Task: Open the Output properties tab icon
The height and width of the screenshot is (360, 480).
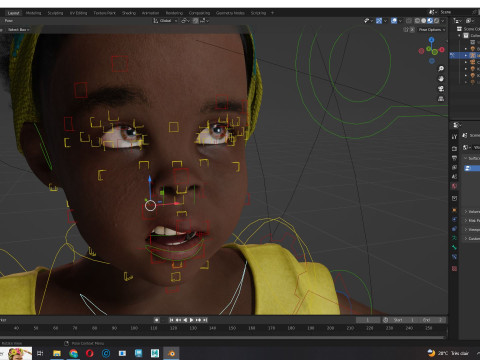Action: click(454, 158)
